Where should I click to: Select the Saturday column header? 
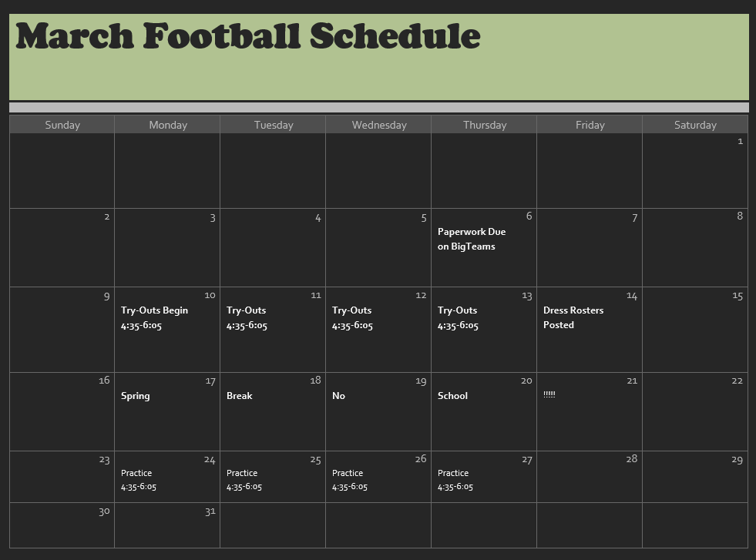(695, 125)
